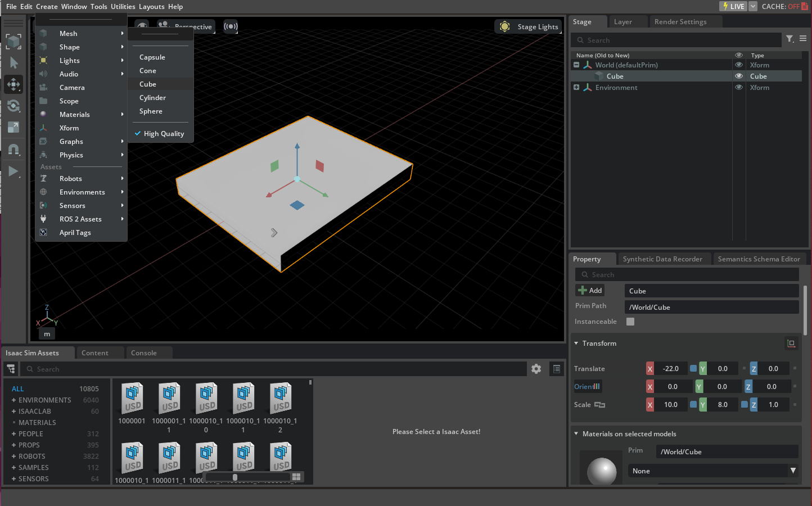812x506 pixels.
Task: Click the Stage panel search field
Action: click(x=675, y=39)
